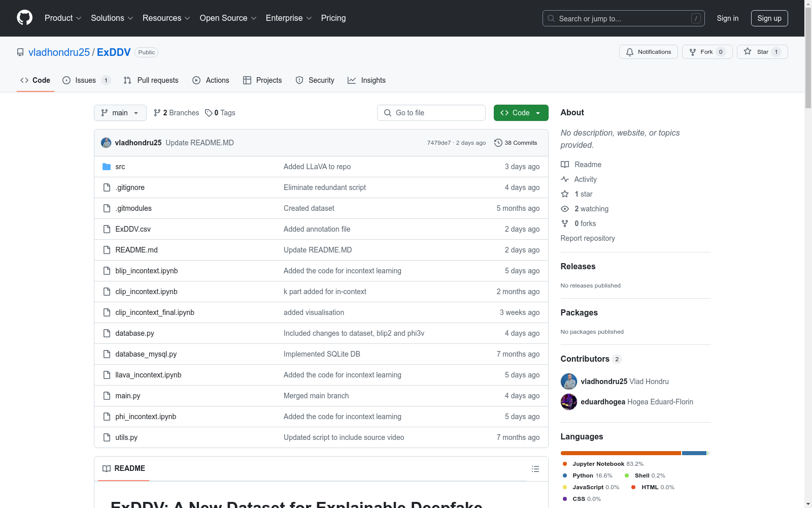Image resolution: width=812 pixels, height=508 pixels.
Task: Click the search magnifier icon in header
Action: pos(551,18)
